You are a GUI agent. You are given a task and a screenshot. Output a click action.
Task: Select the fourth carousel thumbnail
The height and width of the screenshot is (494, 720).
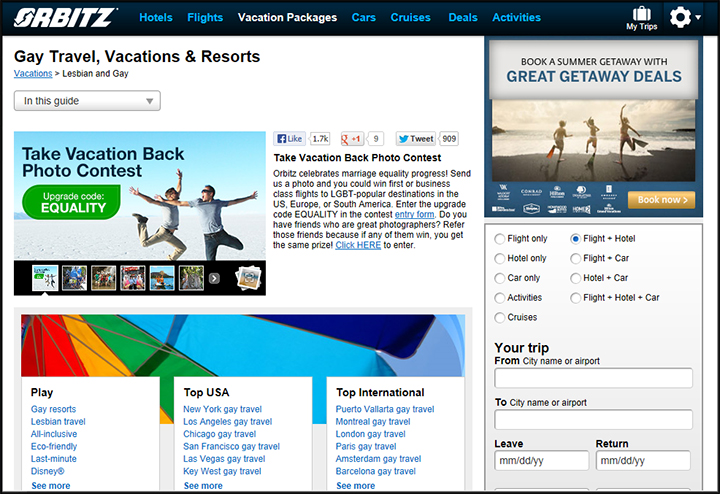133,278
